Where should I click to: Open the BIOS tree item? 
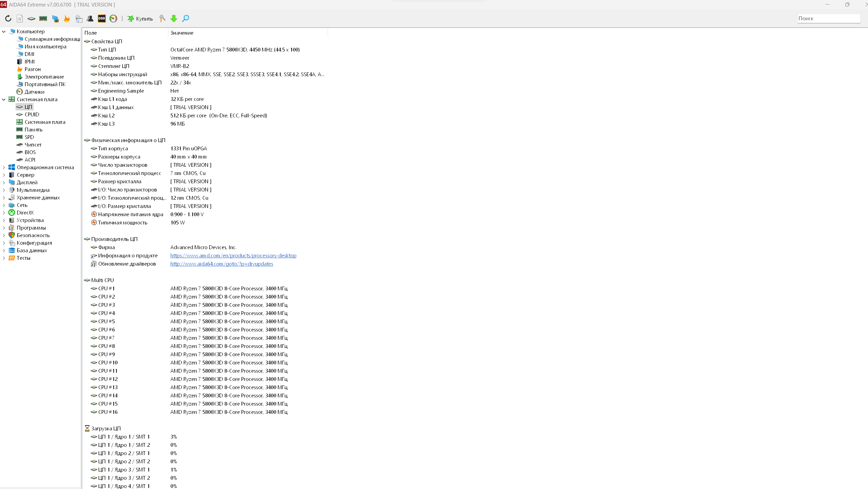click(x=30, y=152)
